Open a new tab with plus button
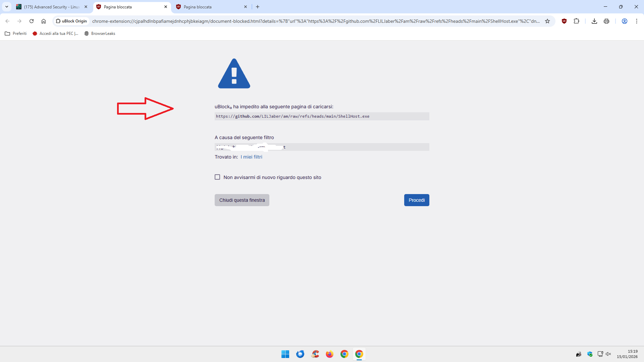The height and width of the screenshot is (362, 644). click(x=258, y=7)
